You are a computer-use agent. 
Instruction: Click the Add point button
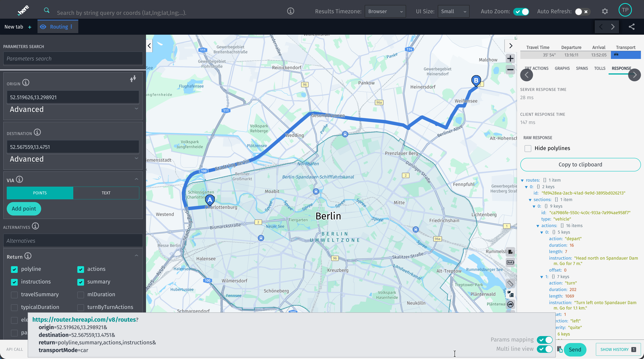(24, 209)
